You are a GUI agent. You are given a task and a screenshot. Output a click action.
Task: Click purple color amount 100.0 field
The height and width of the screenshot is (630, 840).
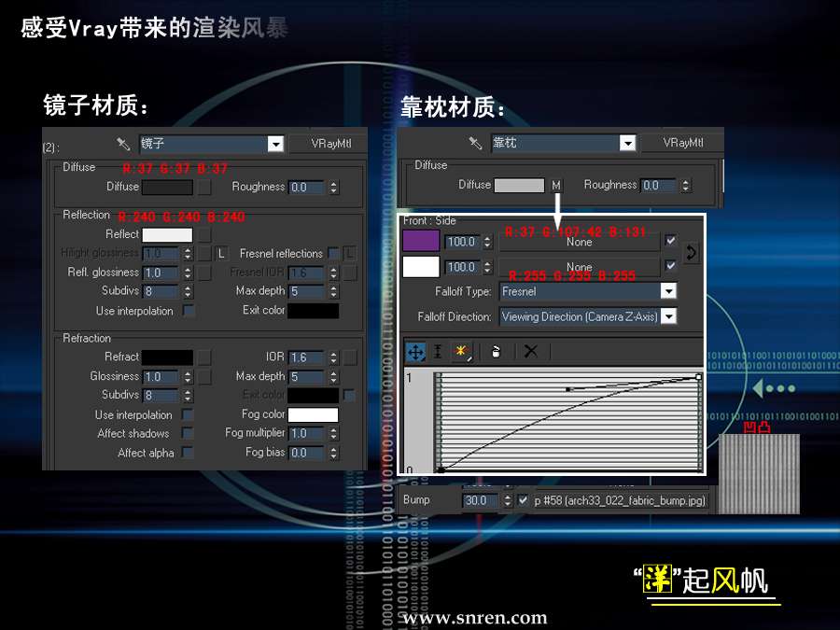[461, 242]
